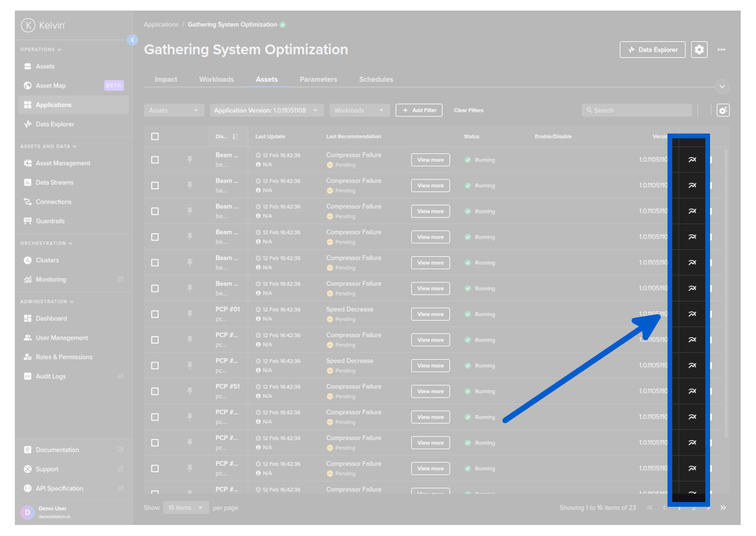This screenshot has height=536, width=756.
Task: Open the Workloads filter dropdown
Action: click(359, 111)
